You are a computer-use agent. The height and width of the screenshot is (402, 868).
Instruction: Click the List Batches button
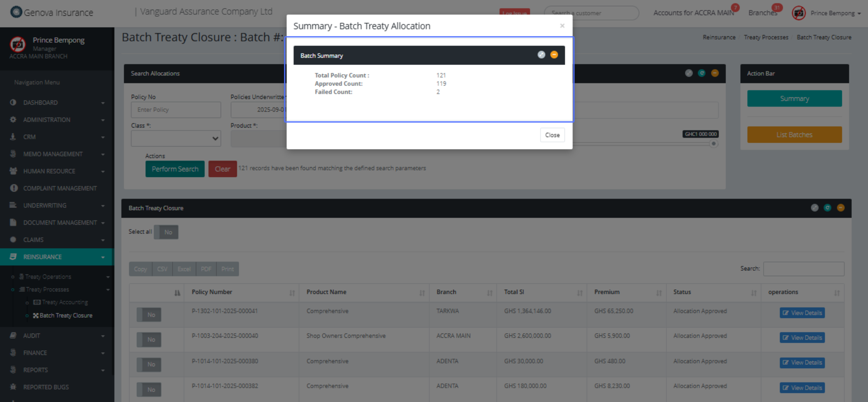tap(794, 135)
